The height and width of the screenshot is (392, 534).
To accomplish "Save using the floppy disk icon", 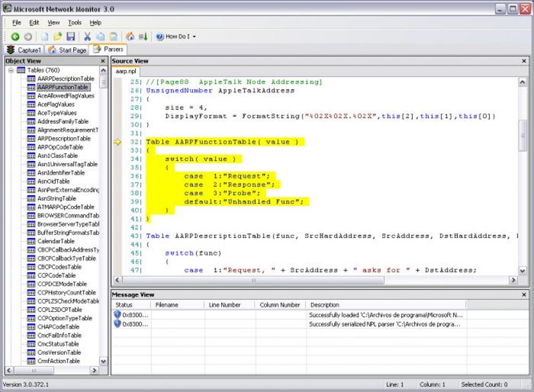I will (x=70, y=37).
